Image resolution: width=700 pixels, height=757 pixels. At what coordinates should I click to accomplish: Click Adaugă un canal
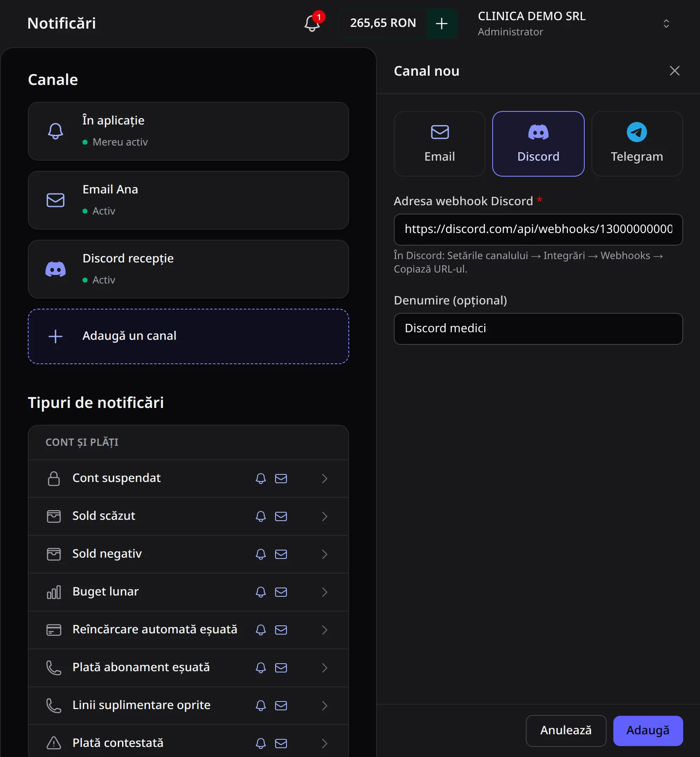(x=188, y=336)
